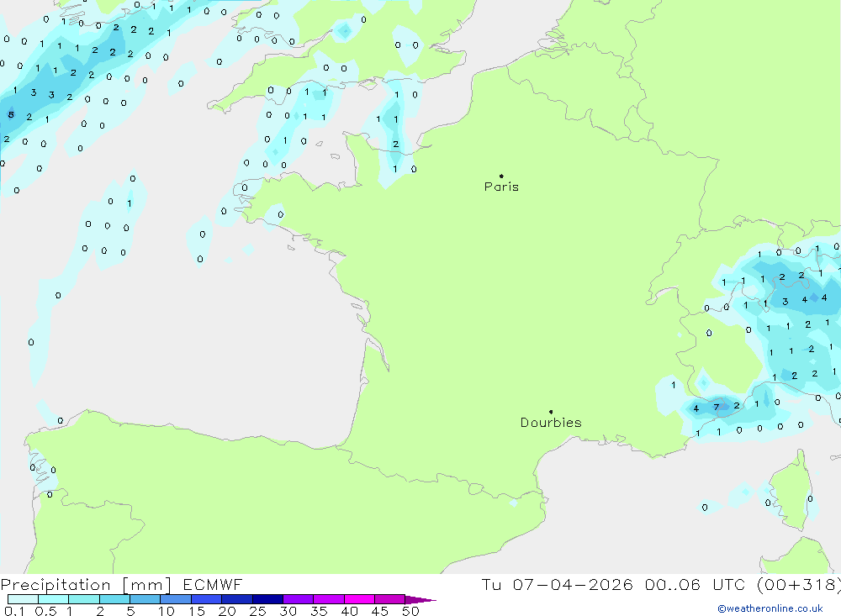841x616 pixels.
Task: Select the 10–15 mm legend swatch
Action: (176, 599)
